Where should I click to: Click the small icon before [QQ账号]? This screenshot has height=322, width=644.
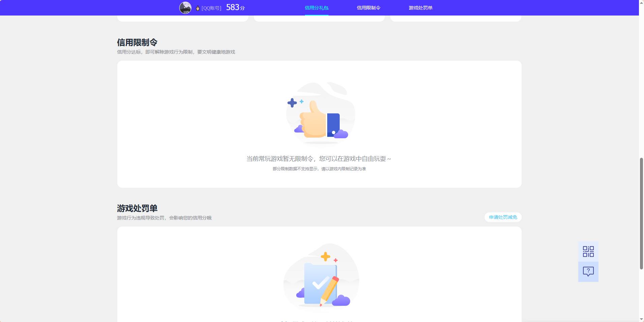pyautogui.click(x=198, y=8)
